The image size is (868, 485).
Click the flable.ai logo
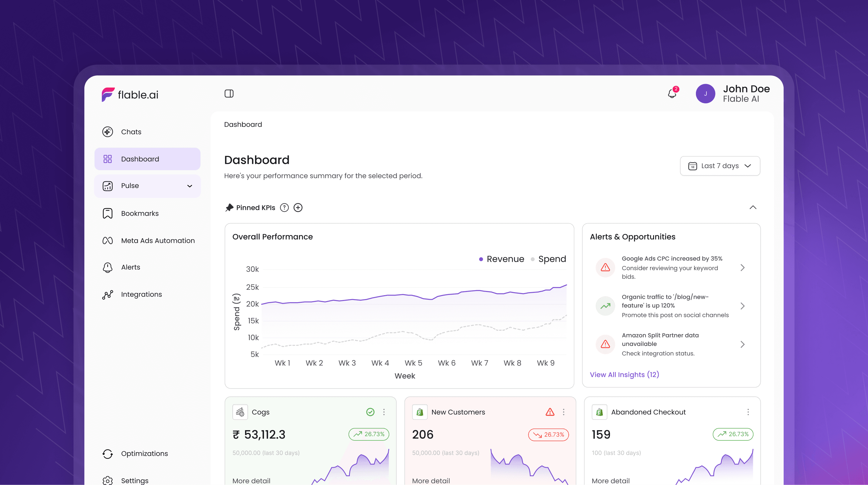(130, 95)
